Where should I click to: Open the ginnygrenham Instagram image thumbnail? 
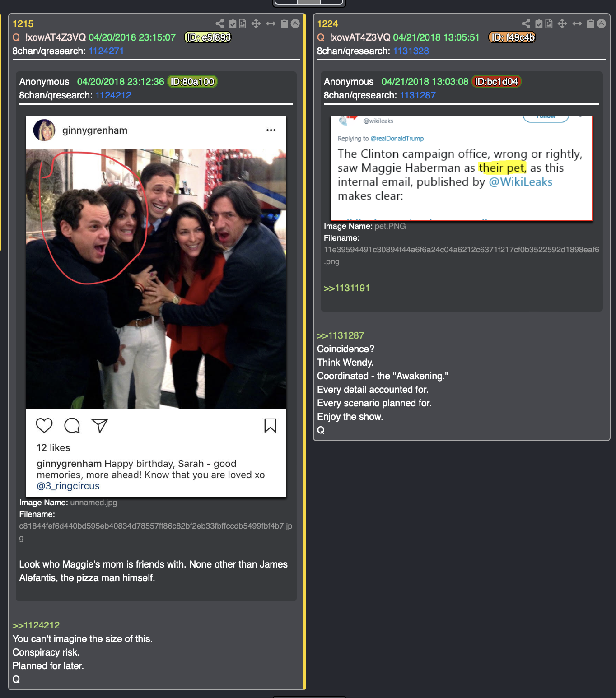[156, 307]
